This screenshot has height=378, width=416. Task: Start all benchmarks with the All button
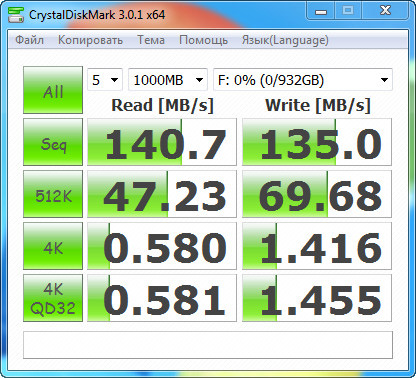click(x=53, y=90)
